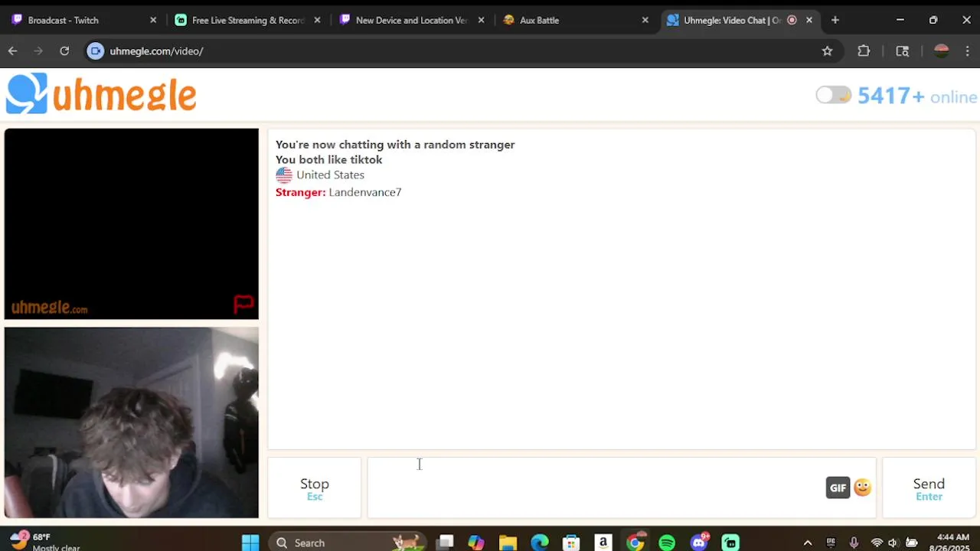Open Discord from the taskbar
Viewport: 980px width, 551px height.
point(699,543)
